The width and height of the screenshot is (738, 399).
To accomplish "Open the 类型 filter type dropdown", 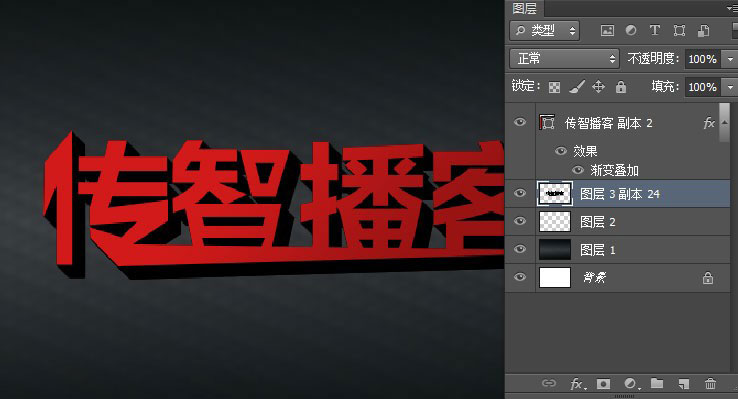I will [x=545, y=31].
